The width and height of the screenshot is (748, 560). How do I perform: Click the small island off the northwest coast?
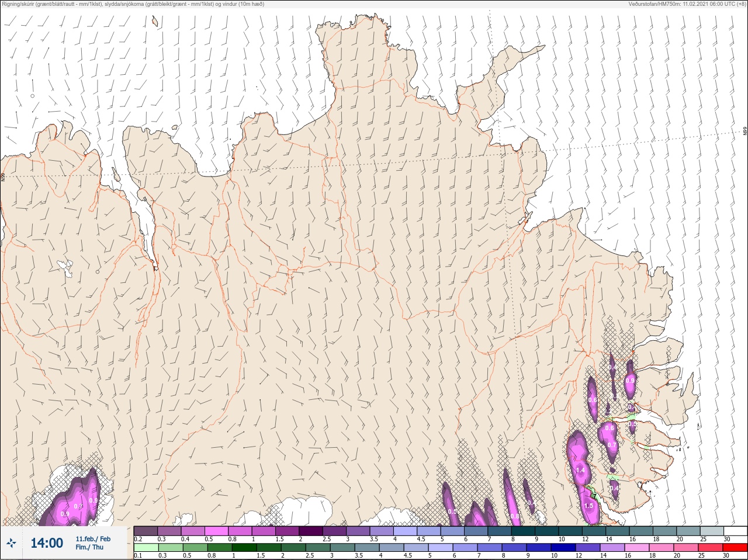pos(155,22)
